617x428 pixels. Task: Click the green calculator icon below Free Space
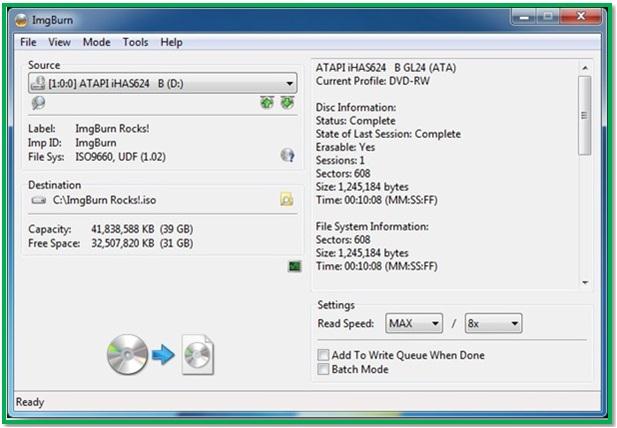[x=295, y=266]
